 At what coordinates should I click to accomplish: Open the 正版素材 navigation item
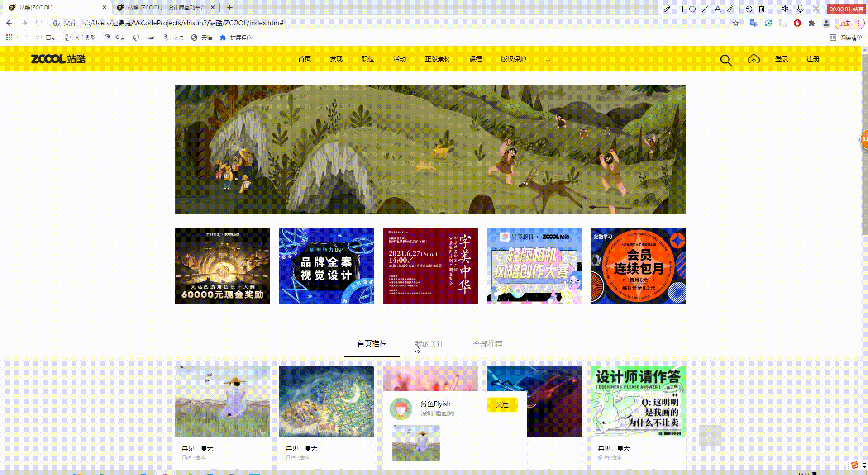click(438, 59)
